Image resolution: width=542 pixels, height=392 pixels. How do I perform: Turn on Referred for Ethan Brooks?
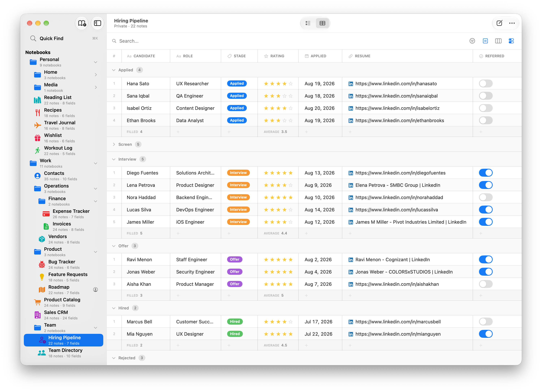coord(486,120)
